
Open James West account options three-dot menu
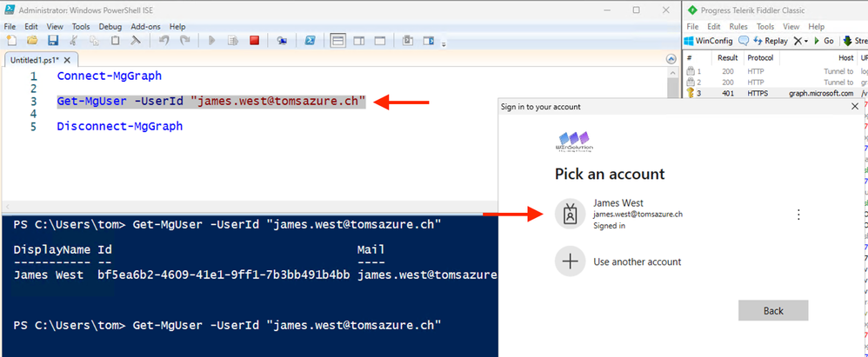[798, 215]
